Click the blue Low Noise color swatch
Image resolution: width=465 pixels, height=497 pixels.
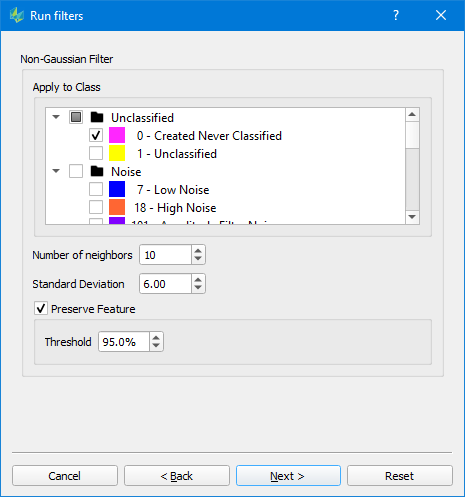click(x=117, y=189)
